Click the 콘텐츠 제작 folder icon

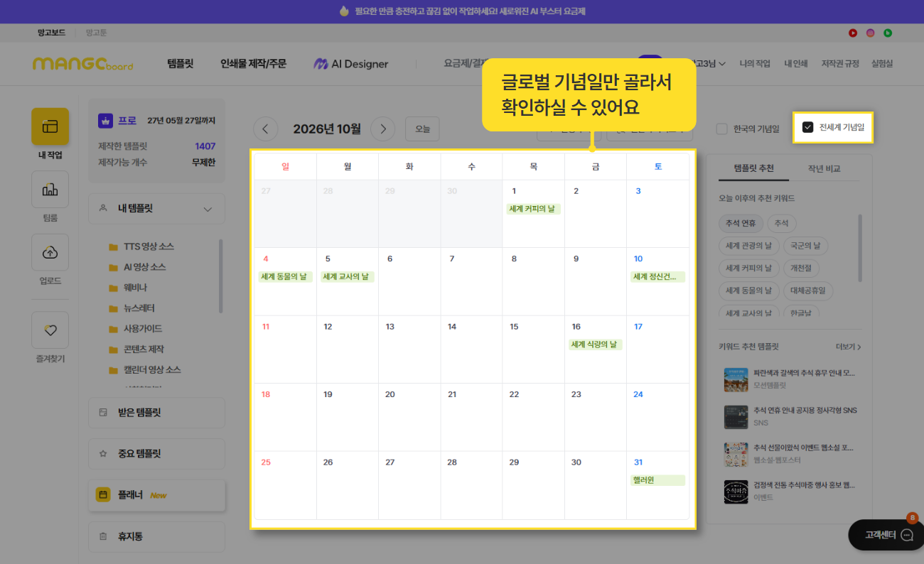113,350
